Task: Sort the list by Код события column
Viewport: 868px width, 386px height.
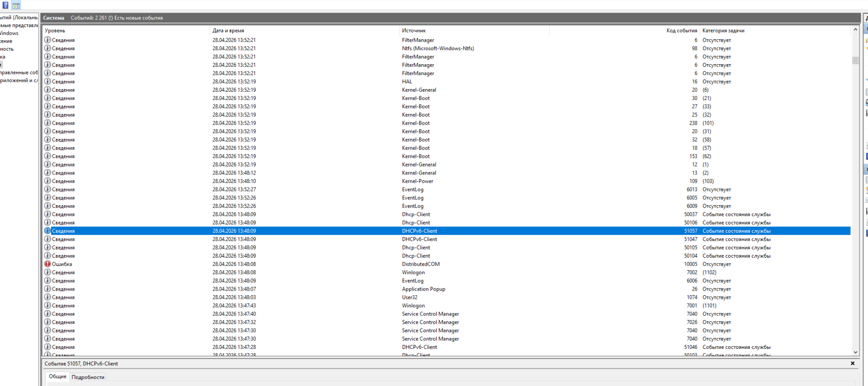Action: (681, 31)
